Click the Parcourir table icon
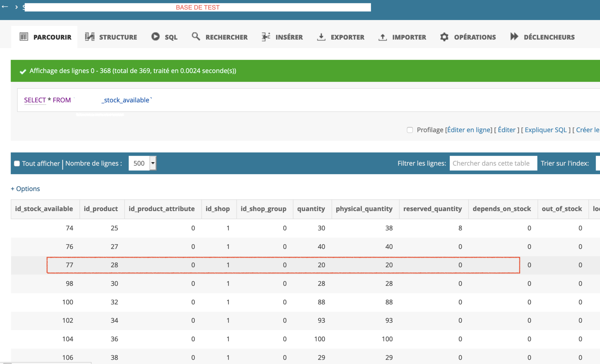 24,37
